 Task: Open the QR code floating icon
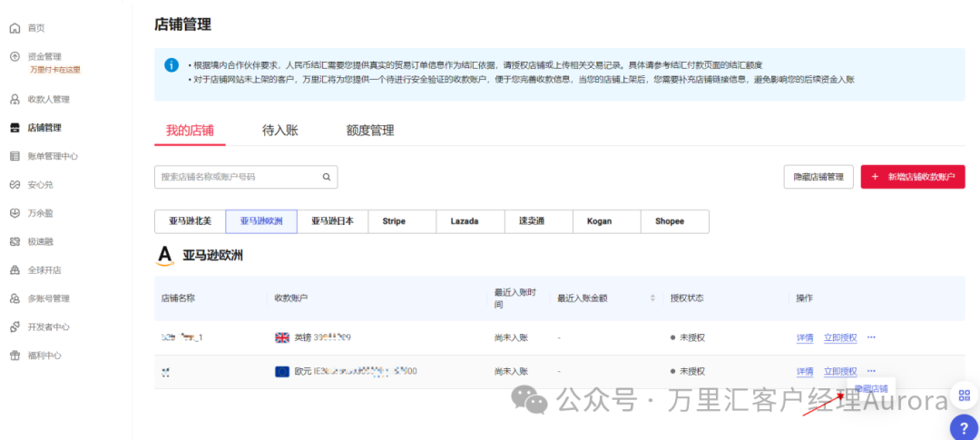[963, 396]
